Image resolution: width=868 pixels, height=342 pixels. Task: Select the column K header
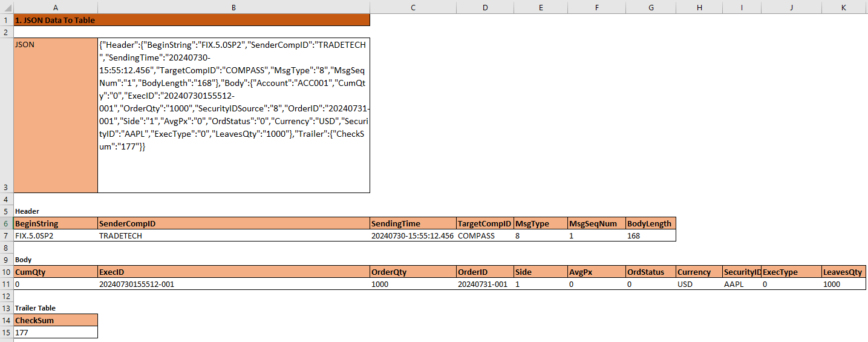pyautogui.click(x=843, y=7)
